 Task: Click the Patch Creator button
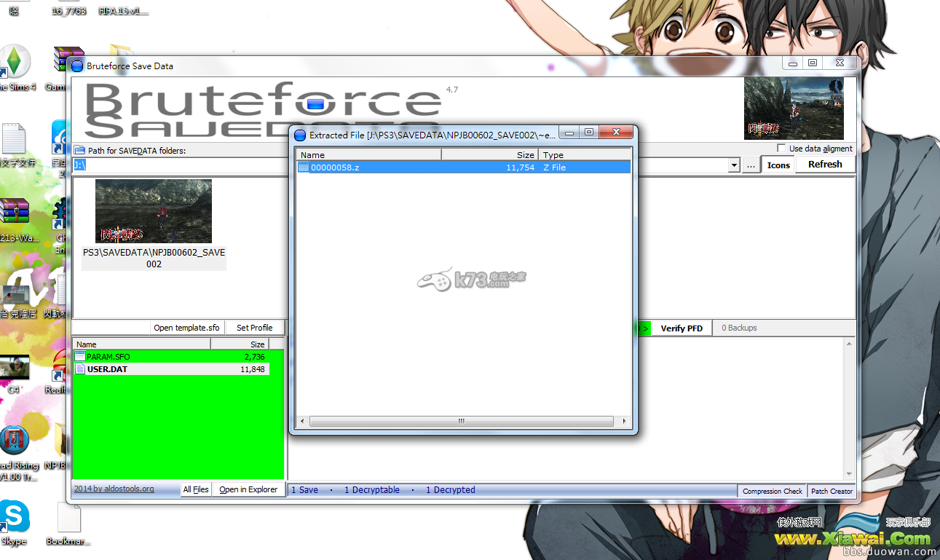tap(832, 491)
